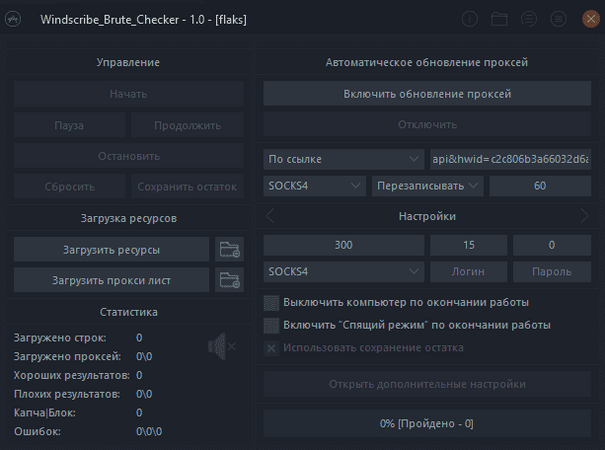Click the 0% [Пройдено - 0] progress bar

427,423
